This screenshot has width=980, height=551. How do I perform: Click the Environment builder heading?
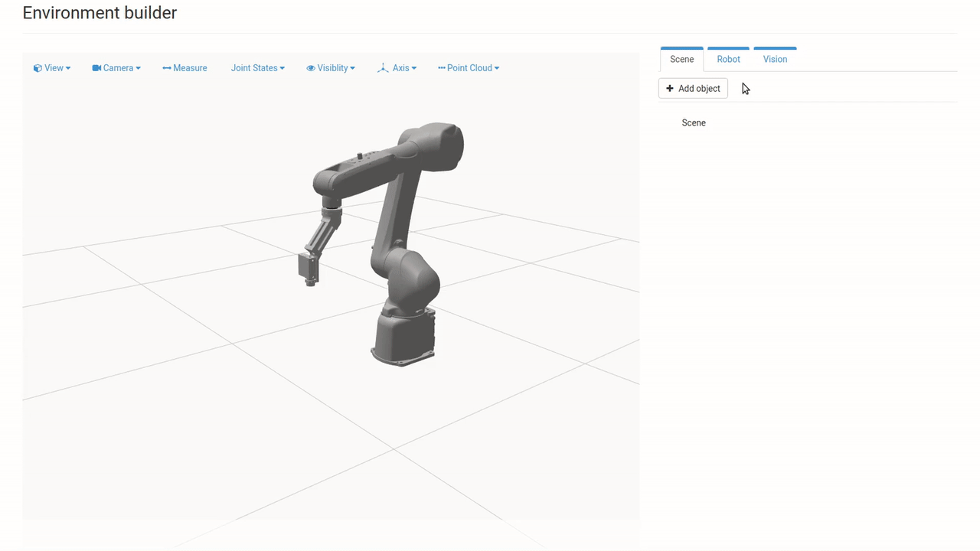[x=100, y=13]
